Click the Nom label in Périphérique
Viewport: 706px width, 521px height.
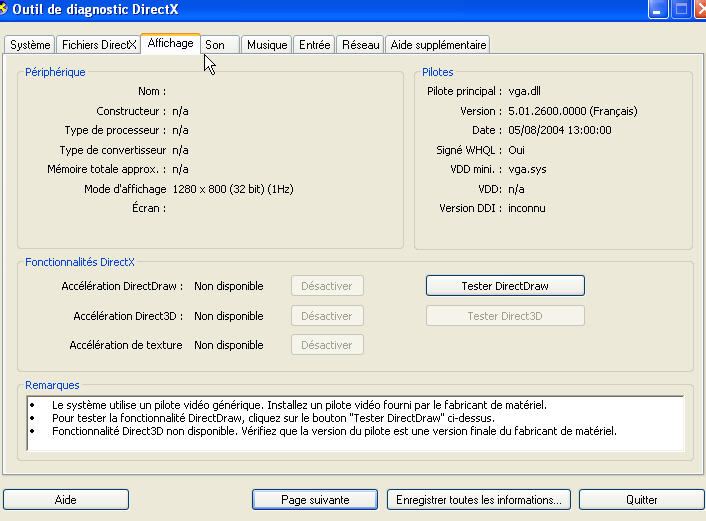pos(152,91)
